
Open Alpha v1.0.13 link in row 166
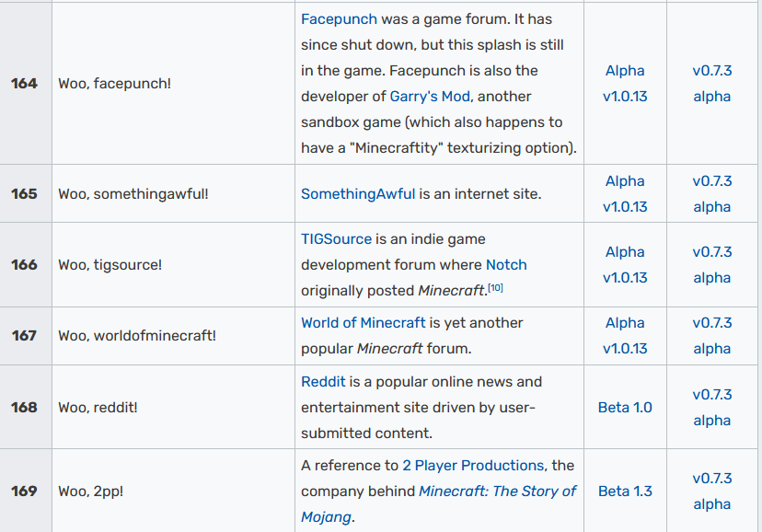point(625,265)
